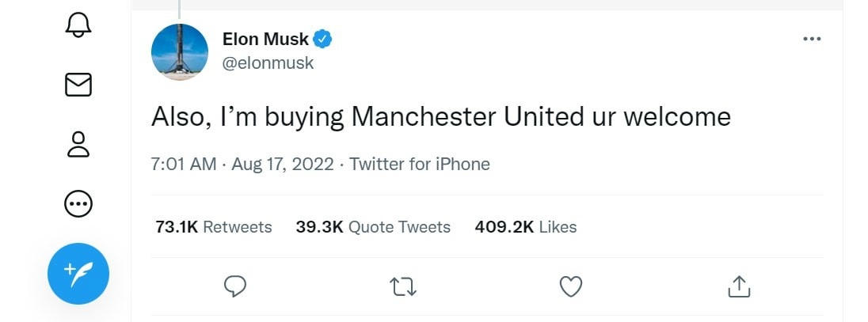Open the Notifications bell in sidebar
Viewport: 868px width, 322px height.
pos(78,25)
